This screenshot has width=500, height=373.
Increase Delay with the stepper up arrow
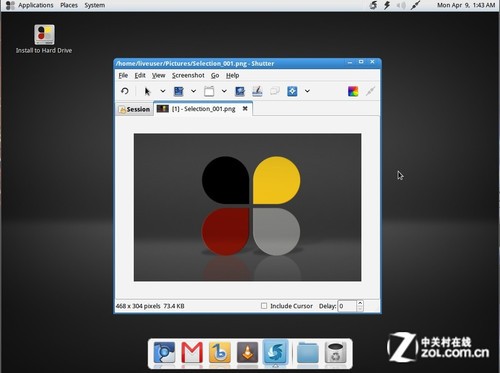click(x=360, y=303)
